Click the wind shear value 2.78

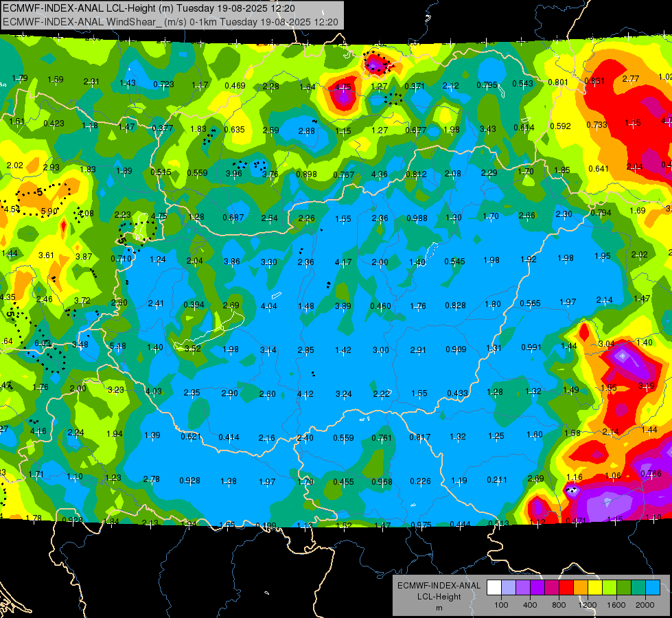(x=151, y=479)
